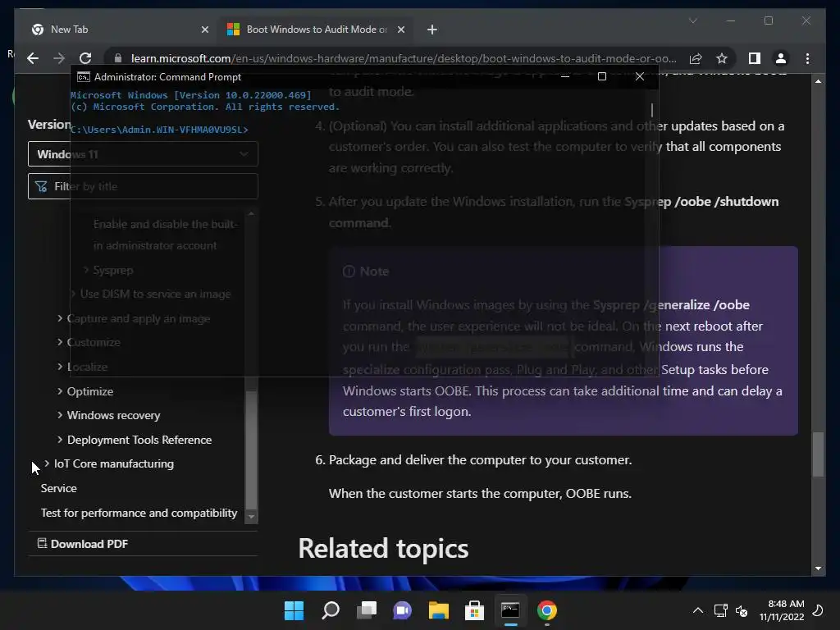Click the focus assist moon icon

click(x=818, y=610)
